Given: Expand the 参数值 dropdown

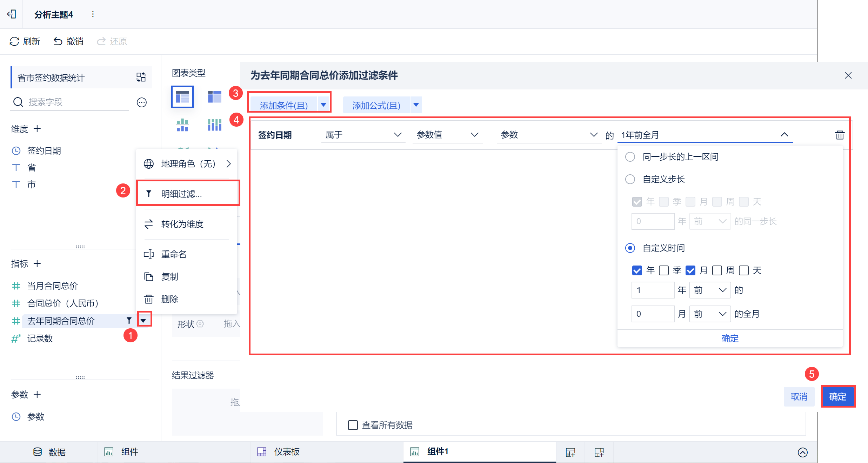Looking at the screenshot, I should [447, 135].
